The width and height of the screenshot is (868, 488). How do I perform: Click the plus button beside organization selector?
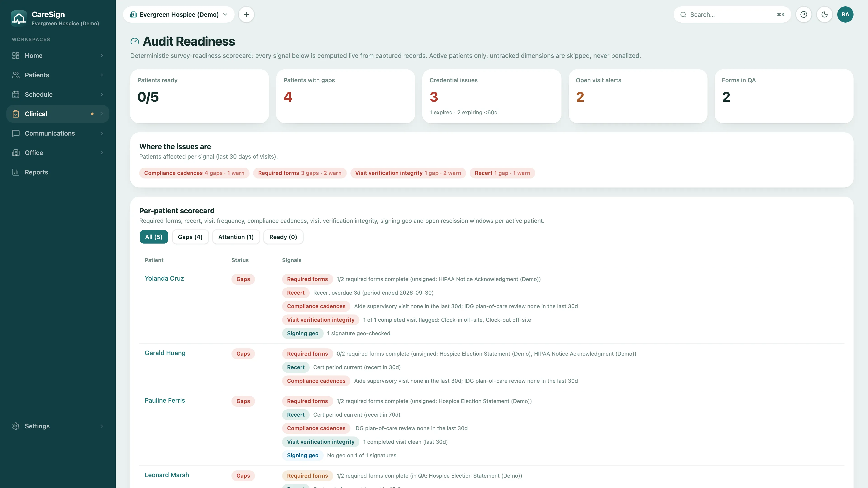(x=246, y=14)
